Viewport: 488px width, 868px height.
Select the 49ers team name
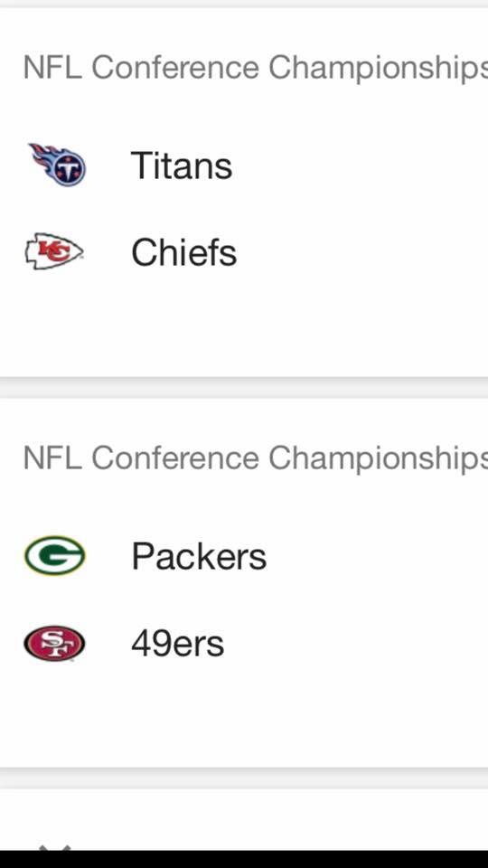(x=178, y=644)
